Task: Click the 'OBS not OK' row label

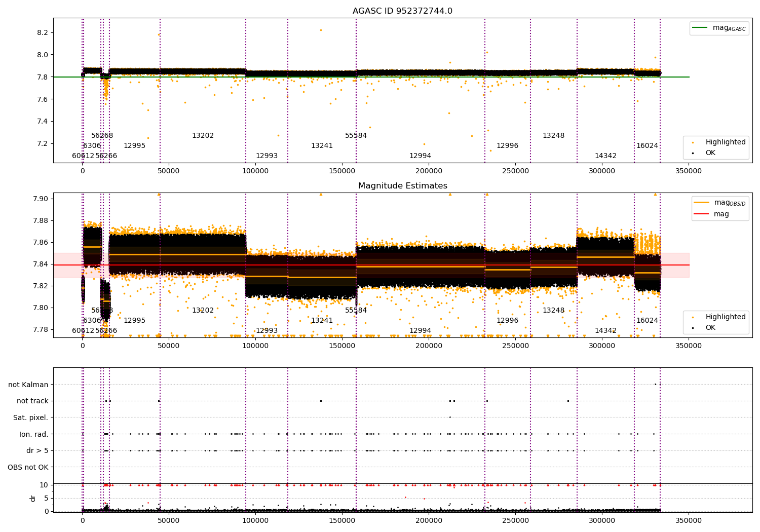Action: (28, 467)
